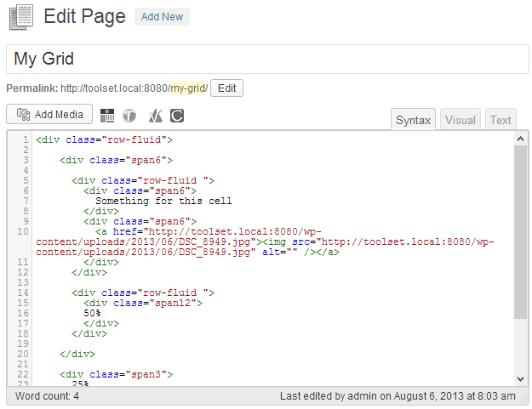Click the span12 div on line 15
The width and height of the screenshot is (532, 409).
point(143,303)
